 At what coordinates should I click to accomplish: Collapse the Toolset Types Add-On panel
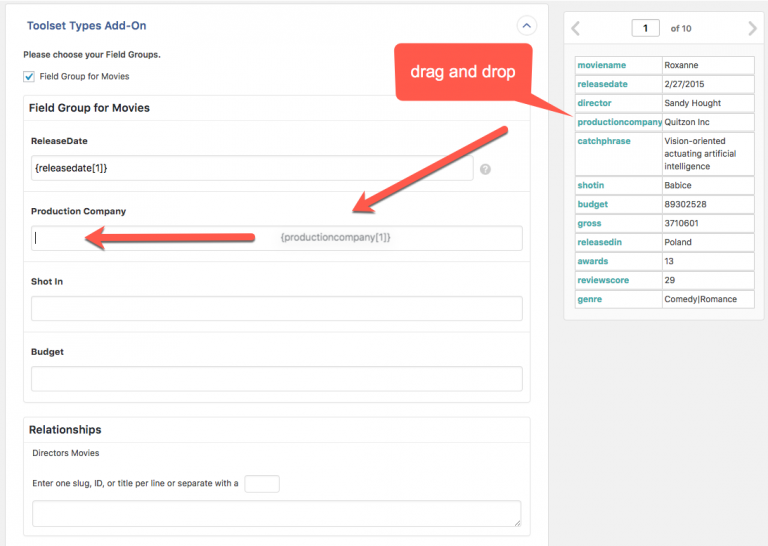coord(527,25)
